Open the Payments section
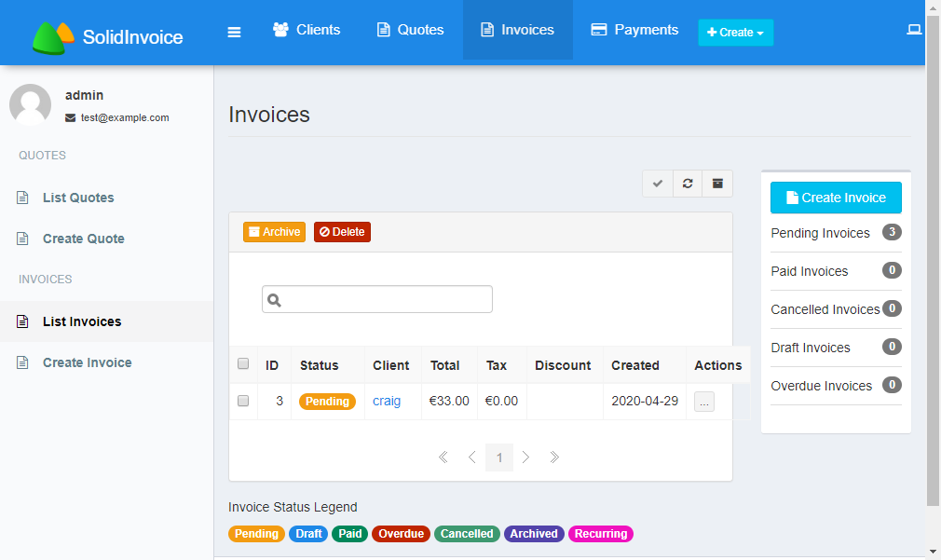941x560 pixels. click(x=634, y=30)
